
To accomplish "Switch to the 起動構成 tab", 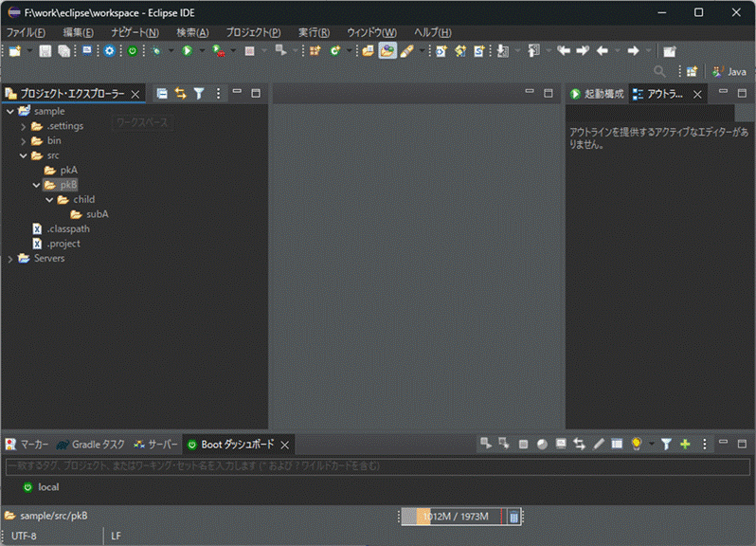I will click(x=597, y=94).
